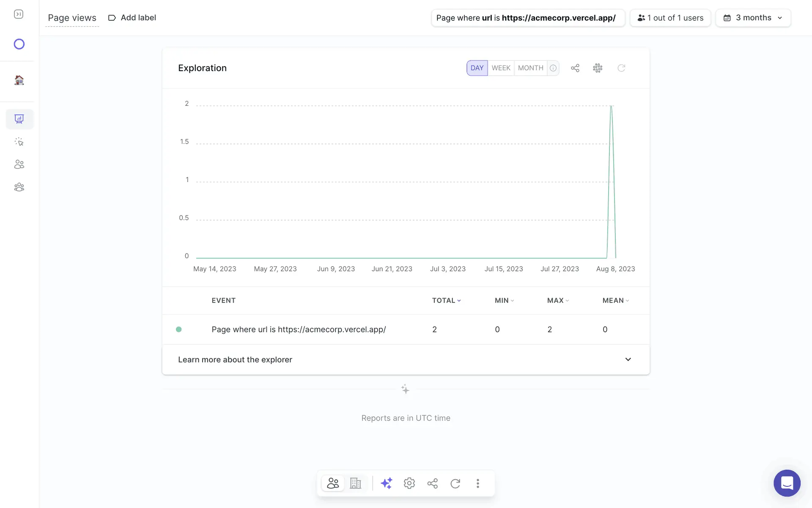This screenshot has width=812, height=508.
Task: Open the groups icon in the sidebar
Action: [x=19, y=187]
